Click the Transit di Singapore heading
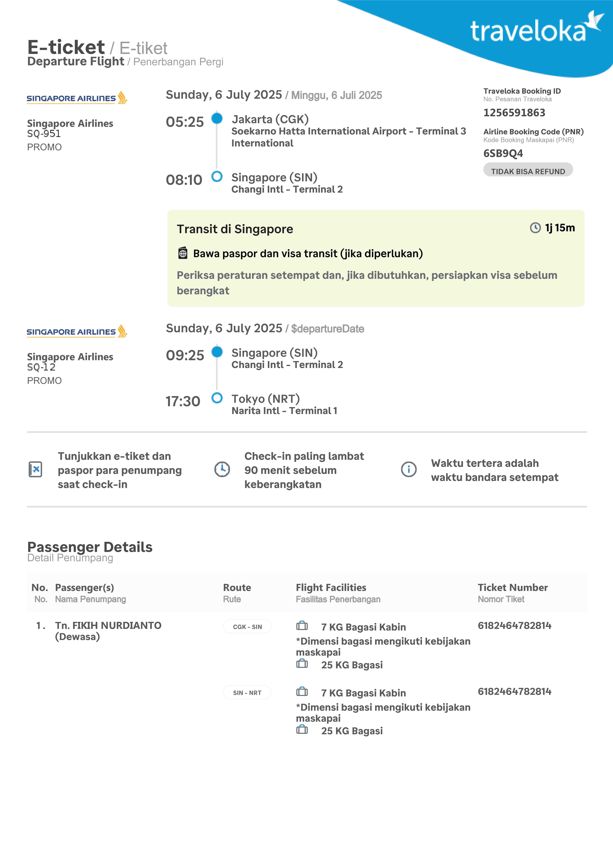The height and width of the screenshot is (868, 613). click(235, 229)
